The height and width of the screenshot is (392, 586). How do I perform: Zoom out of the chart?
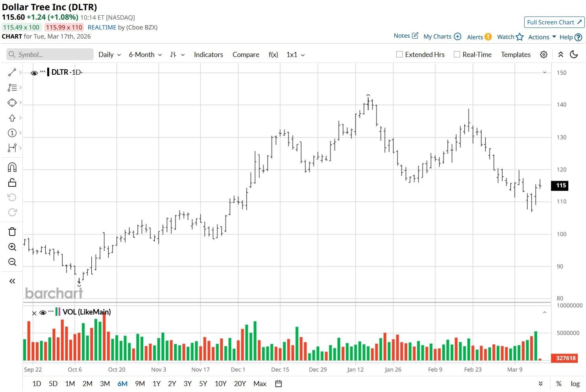pyautogui.click(x=12, y=262)
